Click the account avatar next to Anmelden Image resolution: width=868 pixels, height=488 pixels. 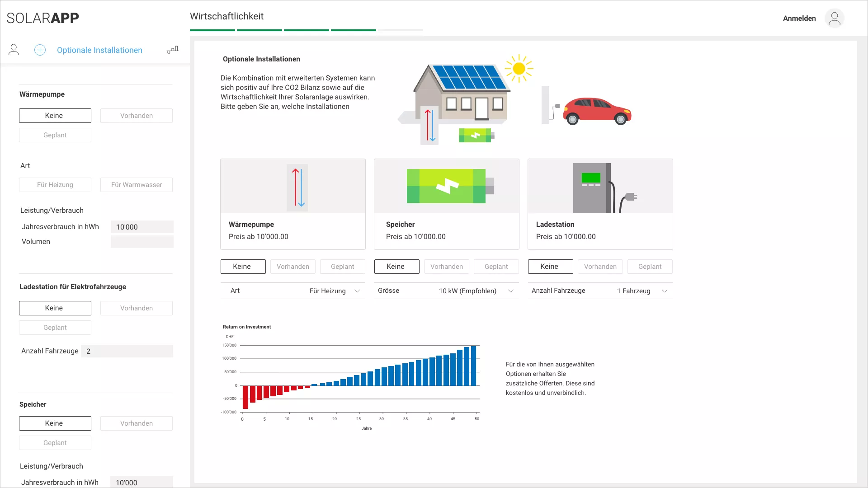834,19
